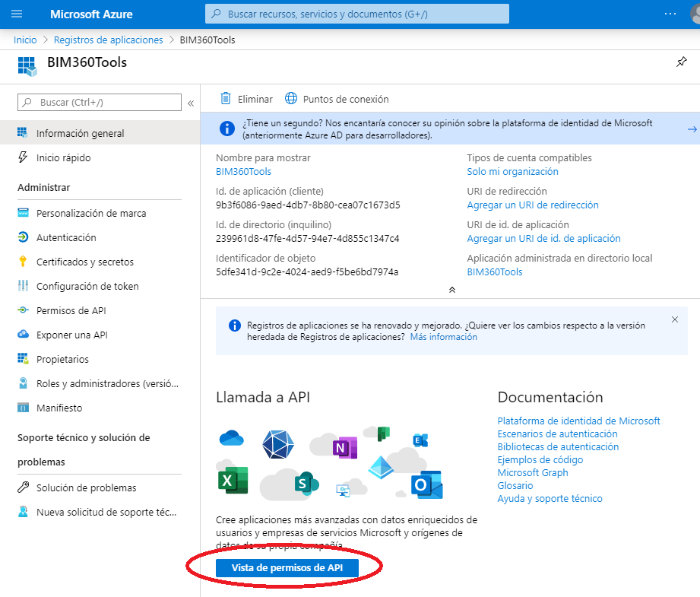Focus the top Azure search bar
Image resolution: width=700 pixels, height=597 pixels.
tap(356, 14)
